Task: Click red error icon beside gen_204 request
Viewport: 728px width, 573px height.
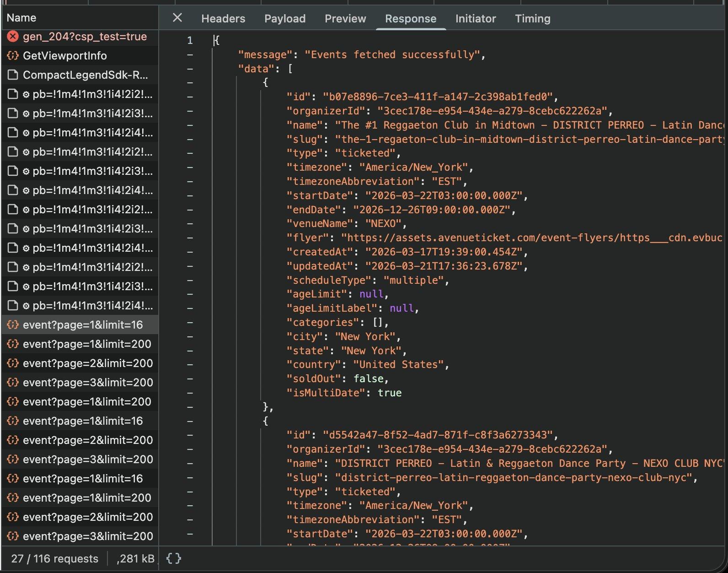Action: click(x=13, y=37)
